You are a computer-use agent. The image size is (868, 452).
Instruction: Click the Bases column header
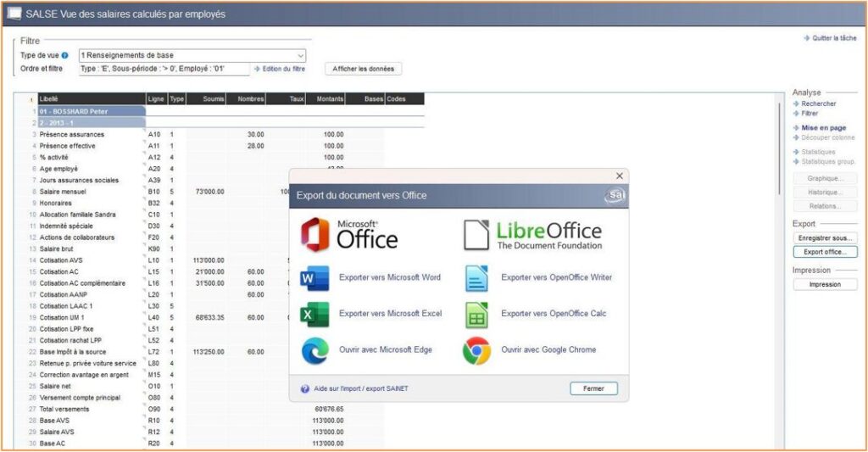coord(365,99)
